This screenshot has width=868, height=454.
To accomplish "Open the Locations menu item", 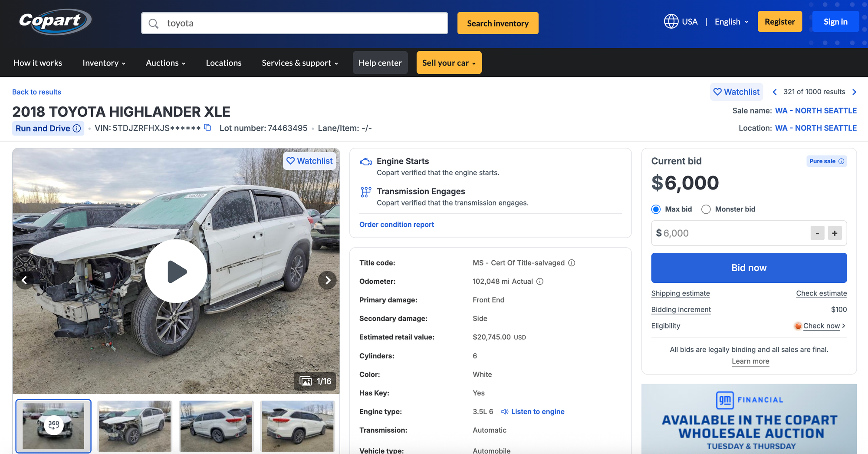I will pyautogui.click(x=224, y=63).
